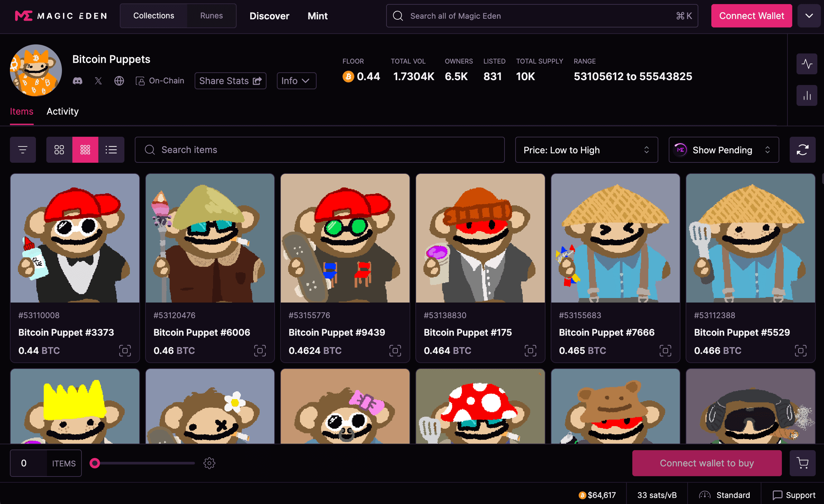Image resolution: width=824 pixels, height=504 pixels.
Task: Open the Discover menu
Action: coord(269,16)
